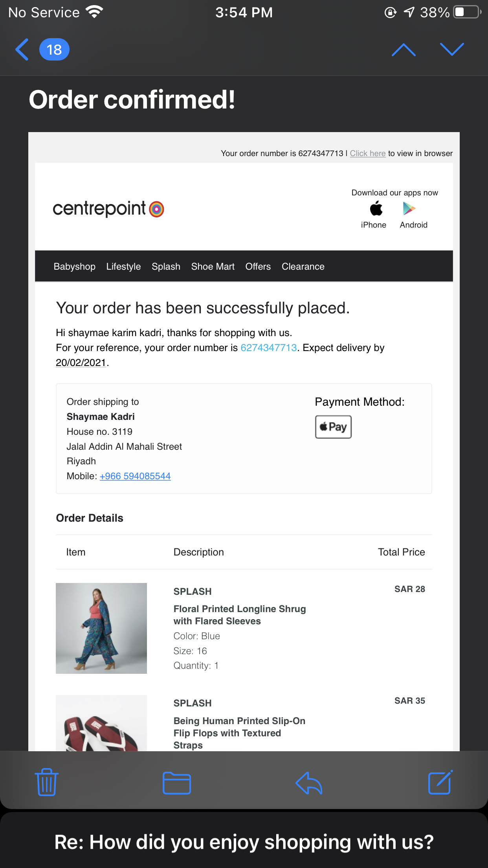Compose a new message icon

tap(440, 782)
